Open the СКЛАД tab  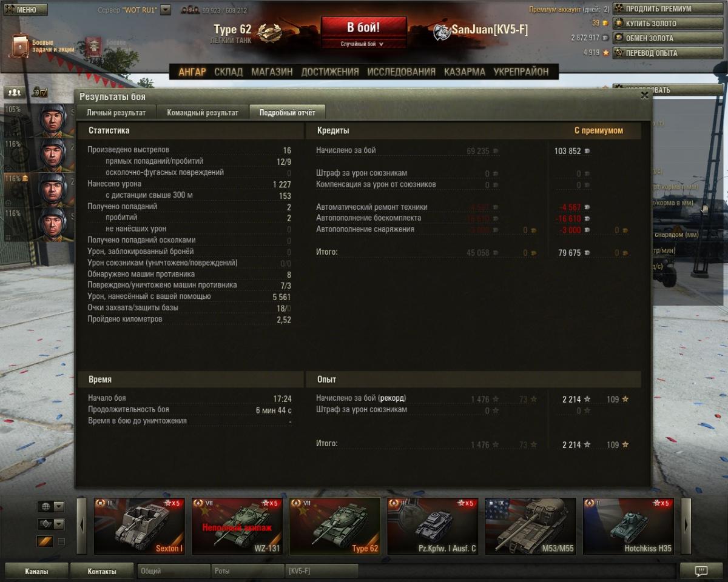pyautogui.click(x=228, y=72)
